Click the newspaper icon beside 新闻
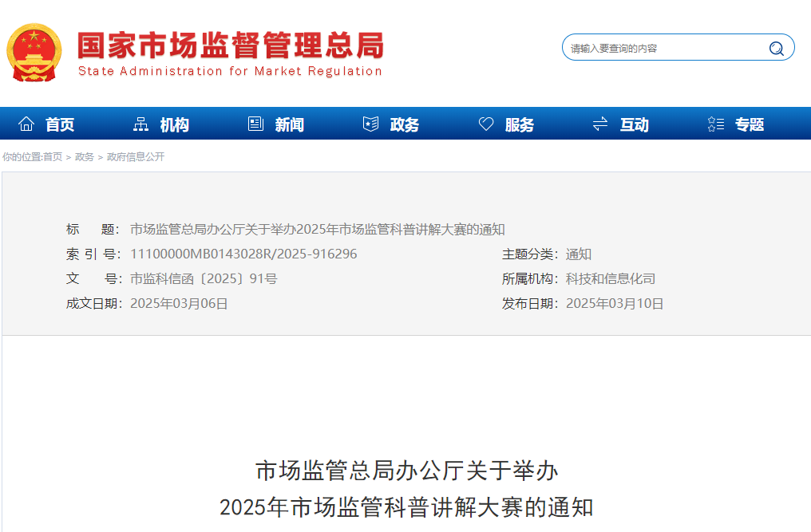 [255, 124]
